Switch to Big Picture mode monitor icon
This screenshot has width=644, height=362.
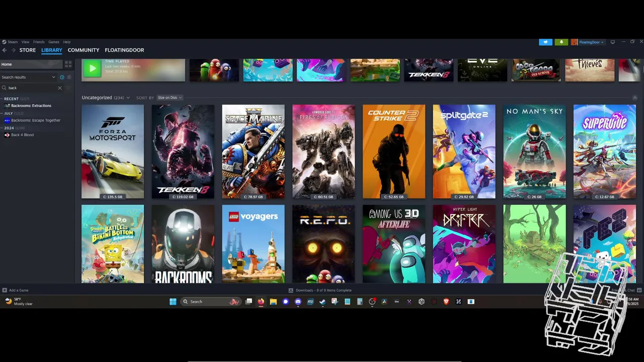pyautogui.click(x=612, y=42)
